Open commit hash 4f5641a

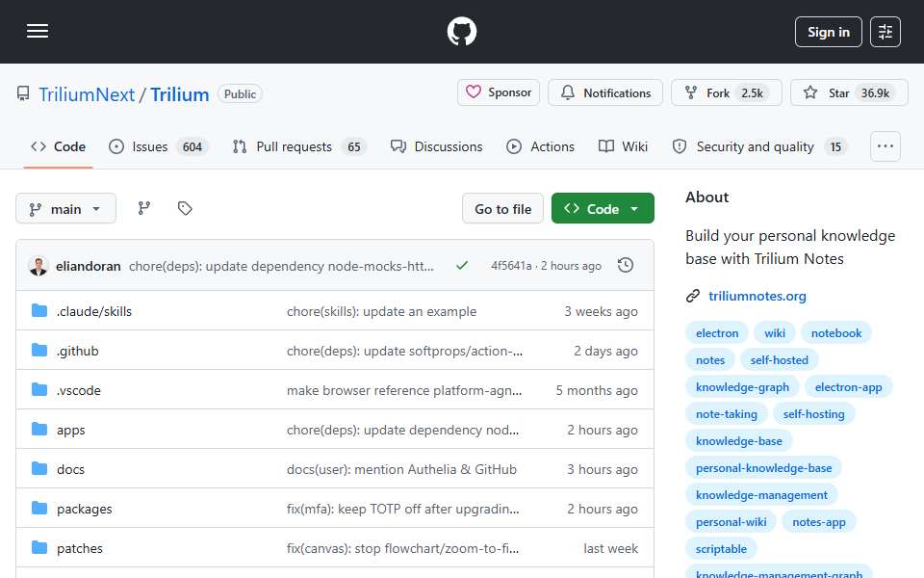511,266
